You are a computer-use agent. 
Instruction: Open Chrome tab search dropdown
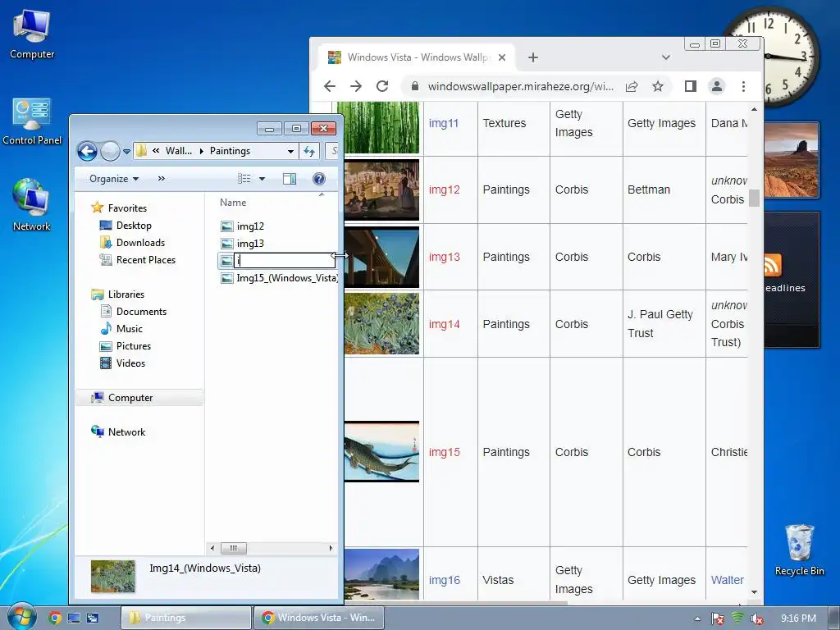pos(666,57)
